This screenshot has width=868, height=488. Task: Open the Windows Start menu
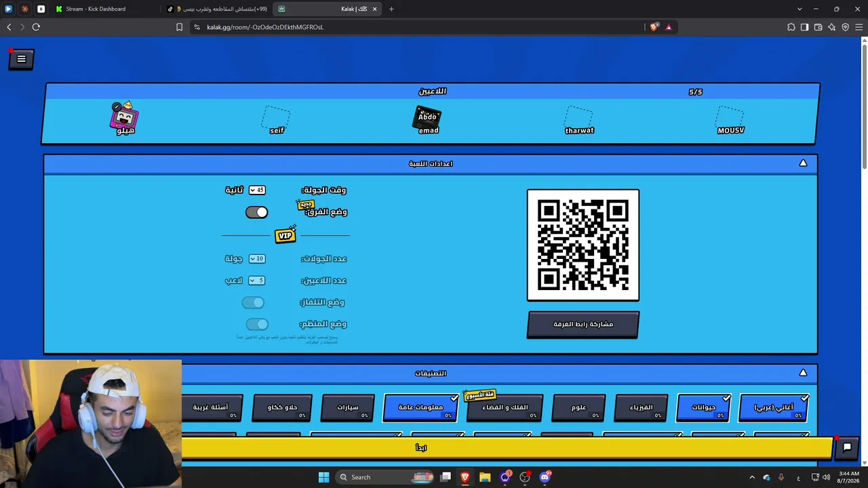pos(323,477)
